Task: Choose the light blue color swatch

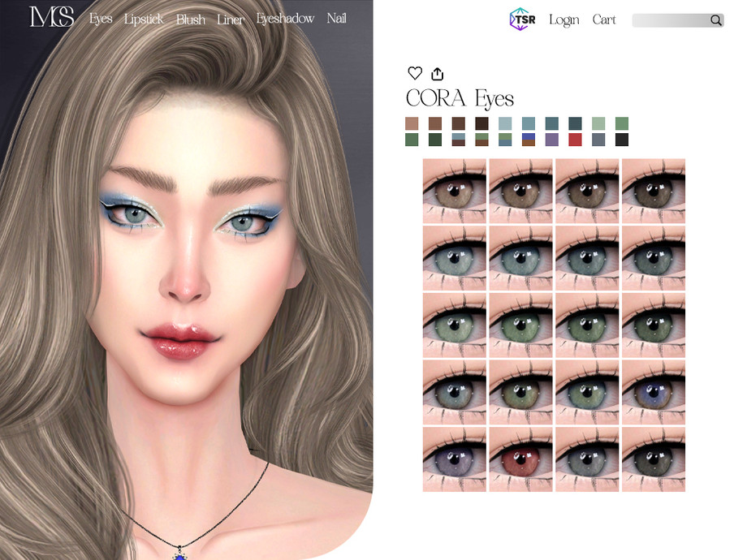Action: click(x=504, y=124)
